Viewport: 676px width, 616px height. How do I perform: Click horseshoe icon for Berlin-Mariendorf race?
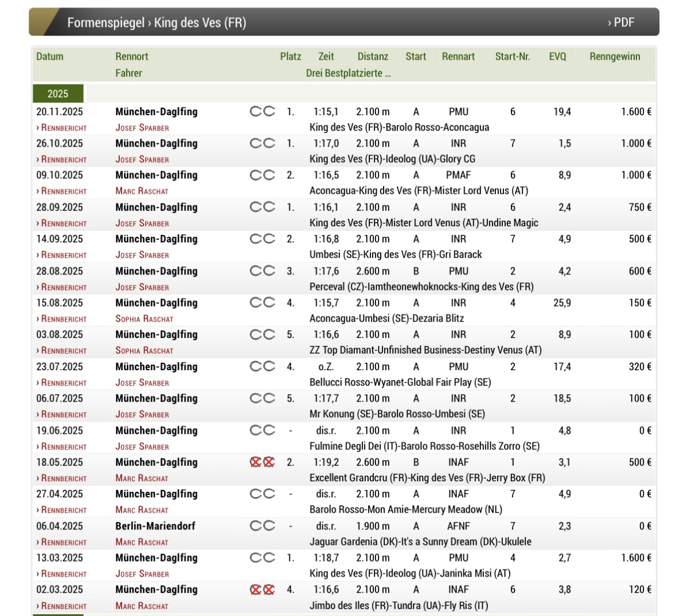pos(262,525)
